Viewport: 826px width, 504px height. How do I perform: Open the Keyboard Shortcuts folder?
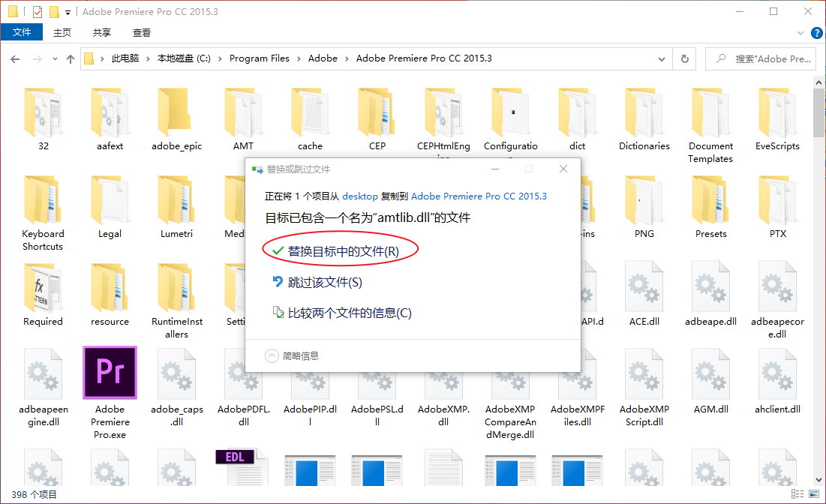[x=43, y=201]
